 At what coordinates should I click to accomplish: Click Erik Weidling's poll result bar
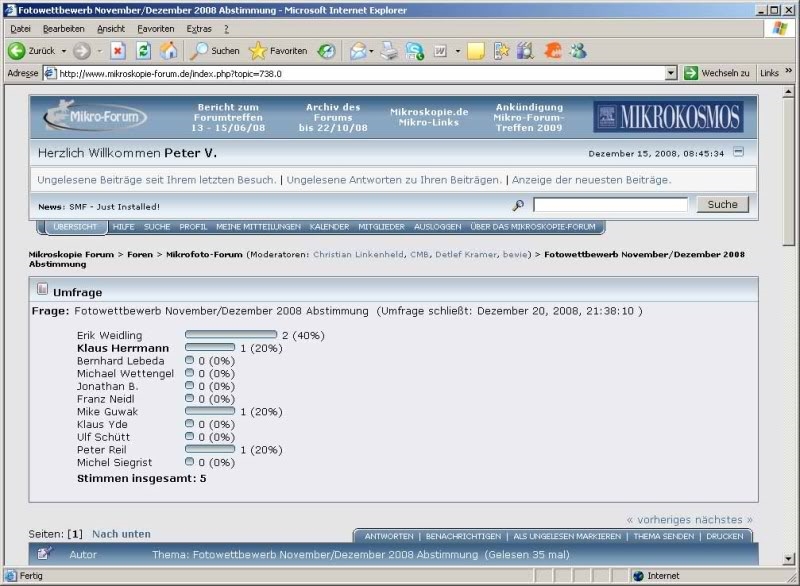click(x=231, y=335)
